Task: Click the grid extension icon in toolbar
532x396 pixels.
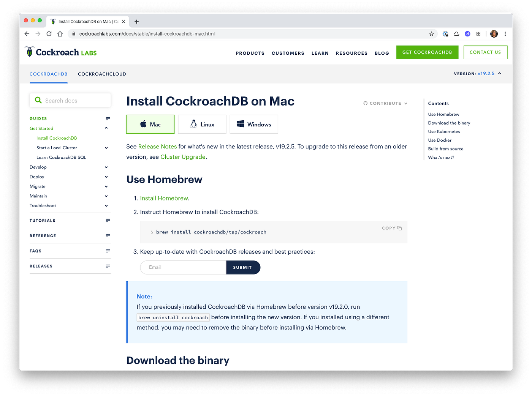Action: point(478,34)
